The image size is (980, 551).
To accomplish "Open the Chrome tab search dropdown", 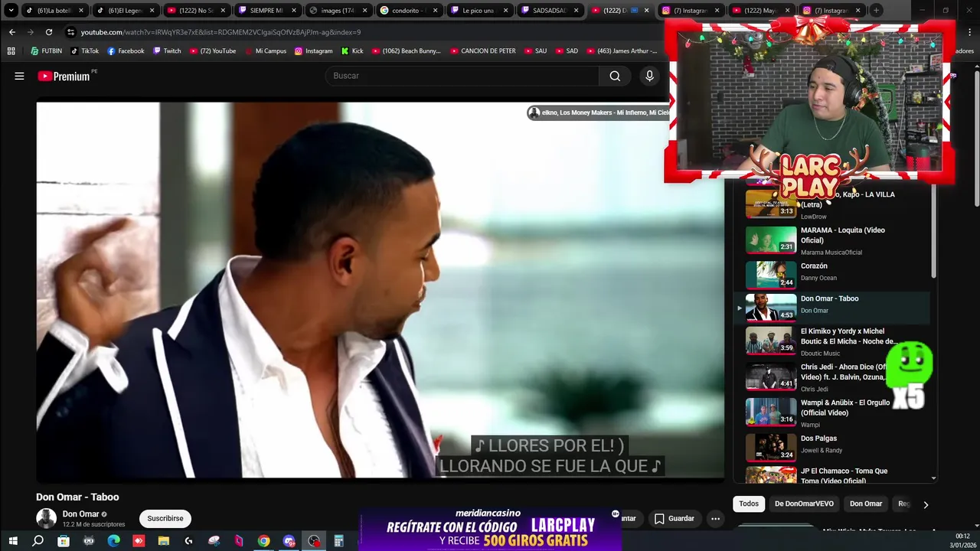I will pyautogui.click(x=11, y=11).
